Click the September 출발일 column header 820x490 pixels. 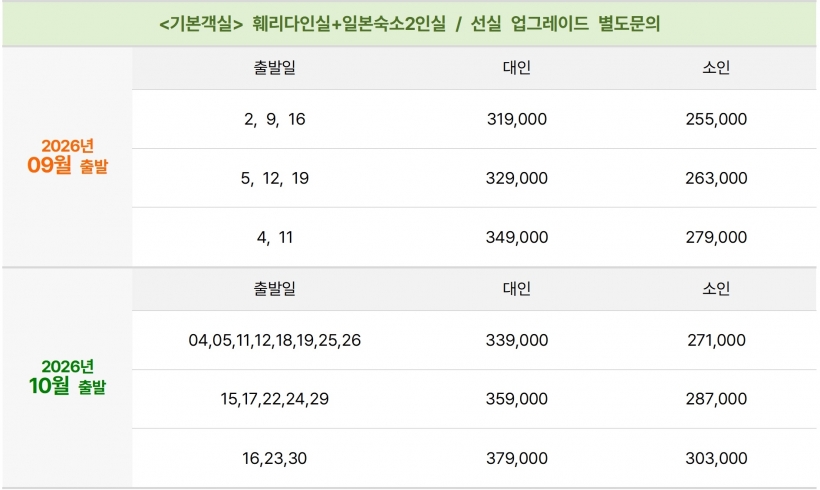click(x=275, y=67)
